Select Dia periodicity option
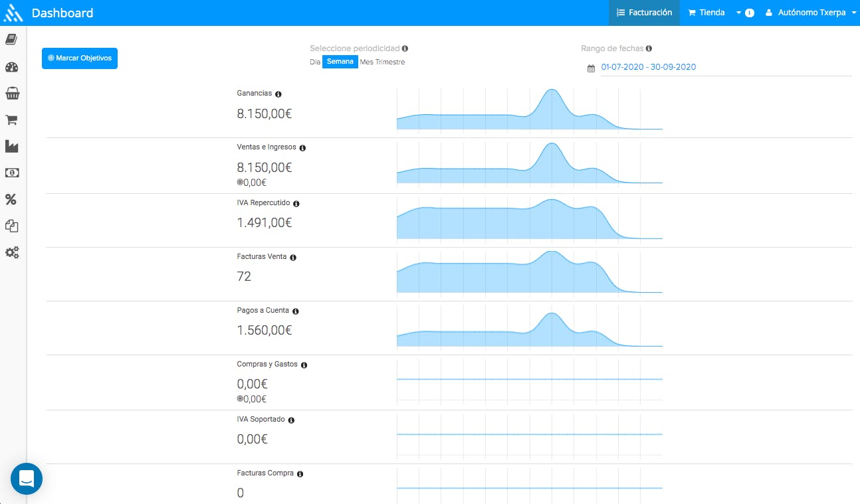 [x=315, y=62]
